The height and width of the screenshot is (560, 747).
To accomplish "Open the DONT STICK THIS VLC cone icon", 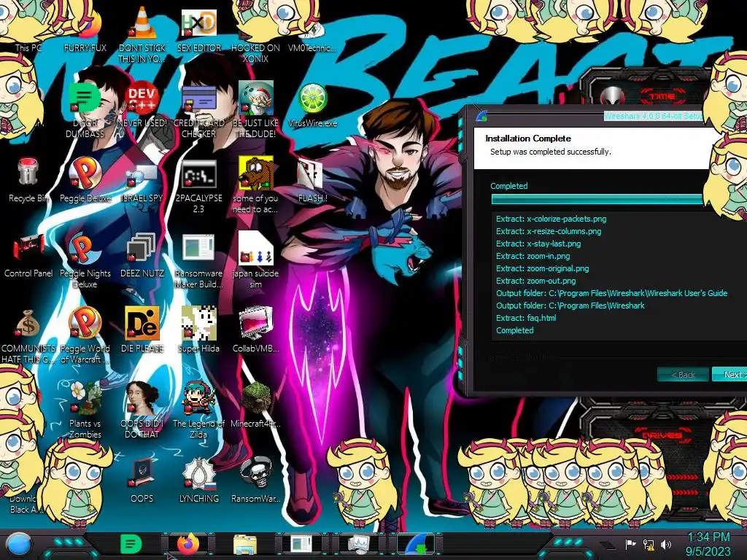I will click(142, 34).
